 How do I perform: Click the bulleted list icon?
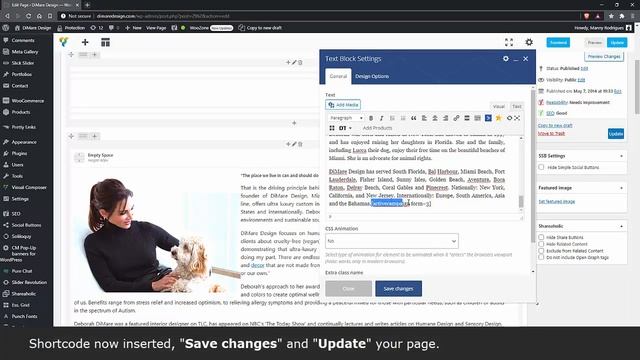pyautogui.click(x=392, y=118)
